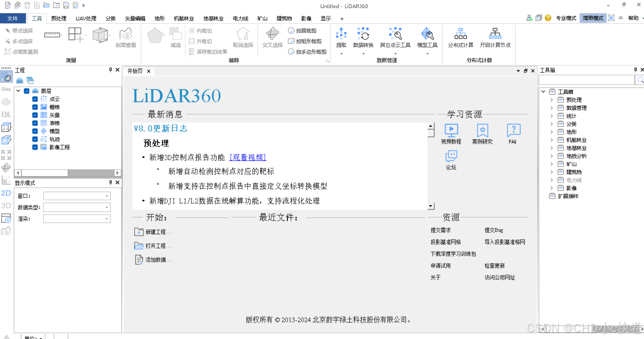Click 开启计算节点 compute node icon
This screenshot has height=339, width=644.
(x=495, y=34)
